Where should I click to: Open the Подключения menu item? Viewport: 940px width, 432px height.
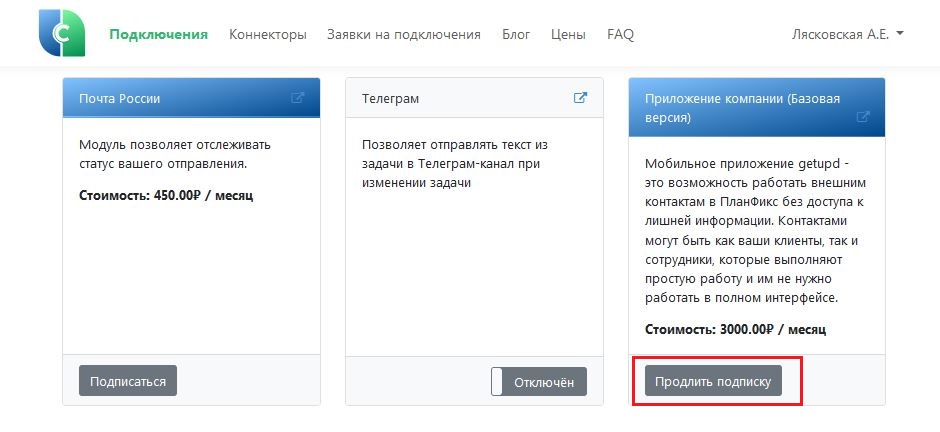tap(158, 34)
